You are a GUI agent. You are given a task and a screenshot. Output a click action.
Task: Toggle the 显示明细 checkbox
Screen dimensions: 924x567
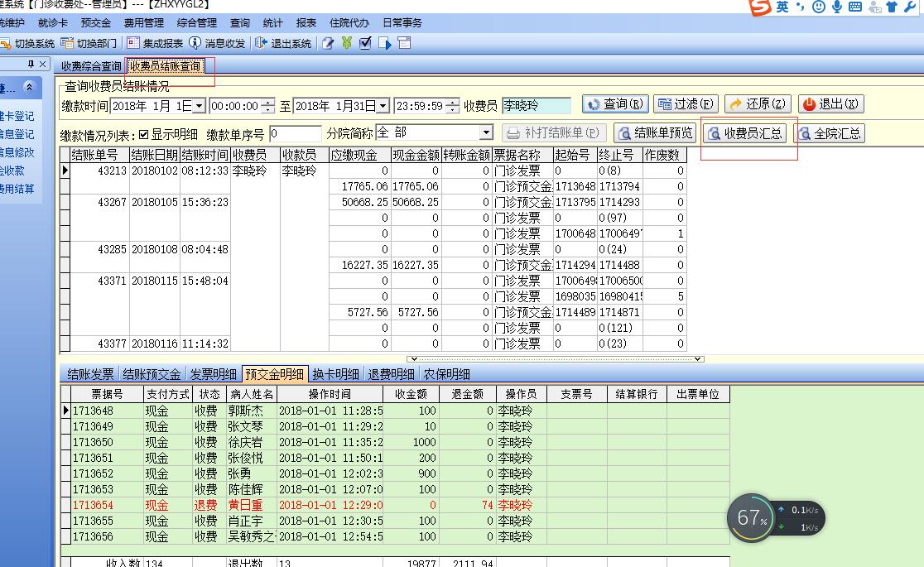(144, 134)
